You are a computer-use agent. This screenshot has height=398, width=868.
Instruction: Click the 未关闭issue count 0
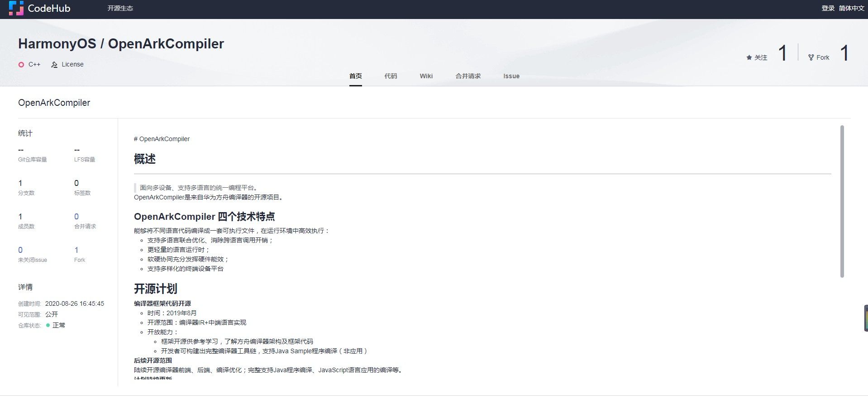20,250
